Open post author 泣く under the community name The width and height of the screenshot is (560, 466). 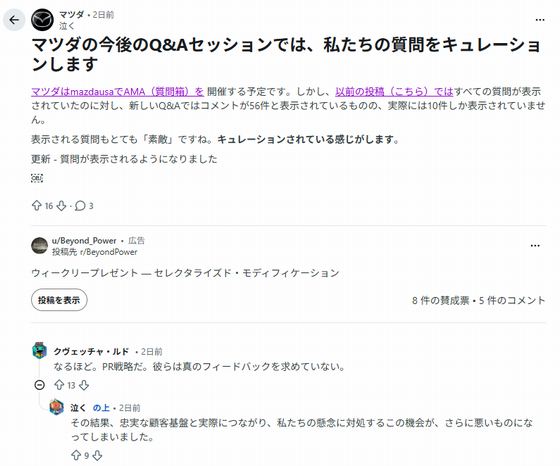67,26
